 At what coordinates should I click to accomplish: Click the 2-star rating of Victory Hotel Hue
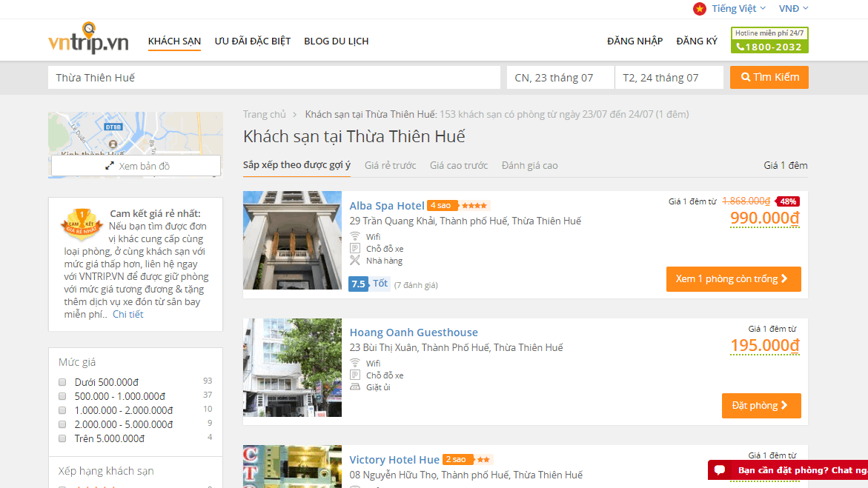pyautogui.click(x=467, y=459)
